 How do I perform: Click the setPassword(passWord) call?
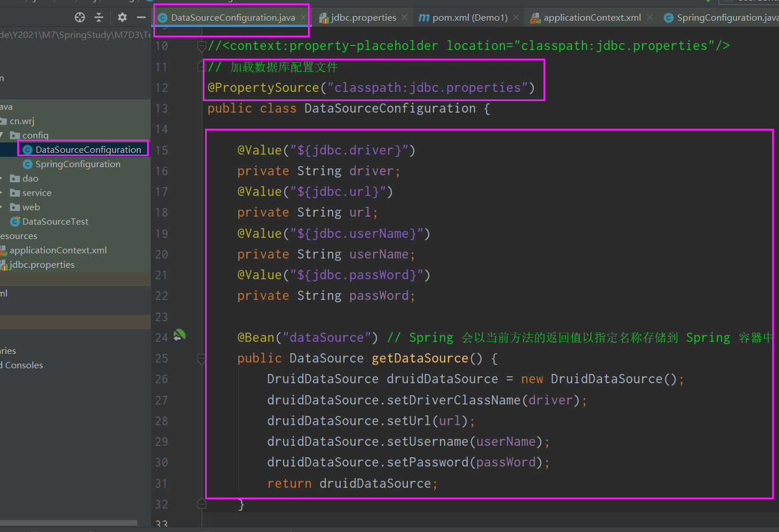tap(408, 462)
